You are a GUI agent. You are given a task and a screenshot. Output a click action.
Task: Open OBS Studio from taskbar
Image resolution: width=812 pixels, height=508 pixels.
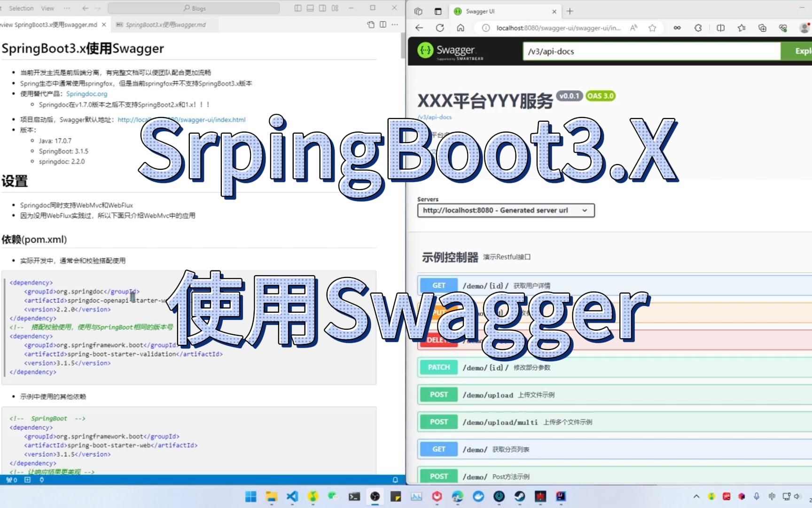click(x=375, y=496)
